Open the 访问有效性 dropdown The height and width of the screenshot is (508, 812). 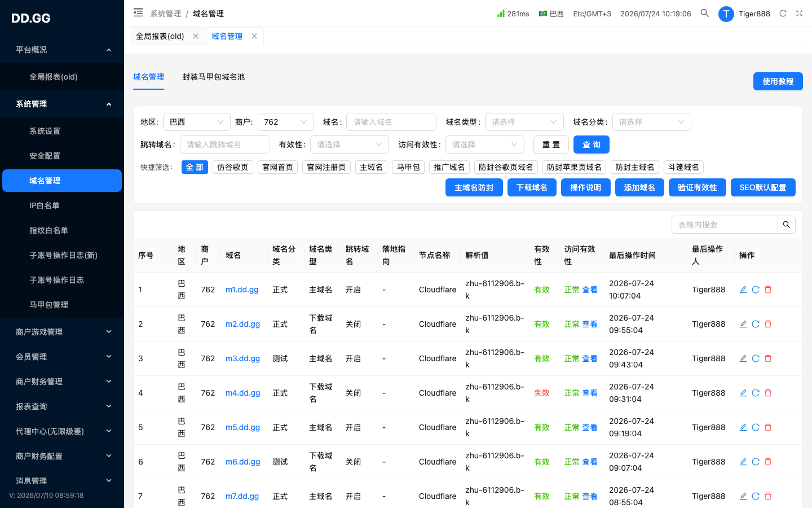[x=485, y=144]
